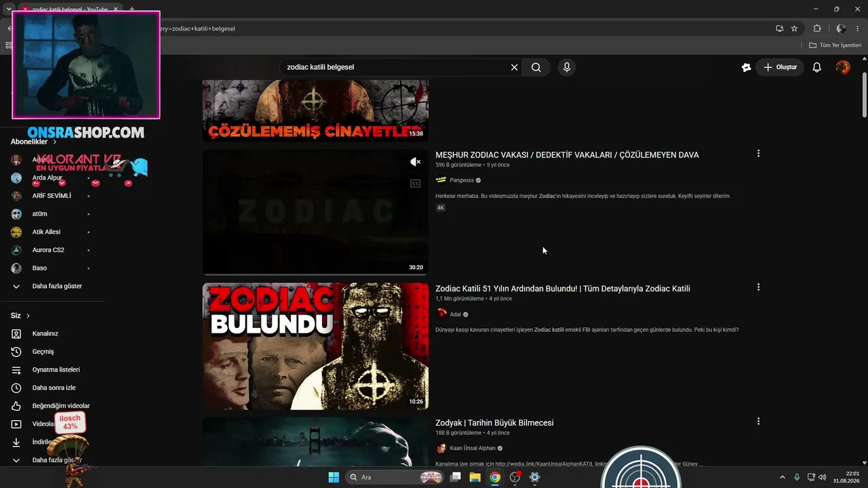Click the Adal channel avatar
The image size is (868, 488).
tap(441, 314)
